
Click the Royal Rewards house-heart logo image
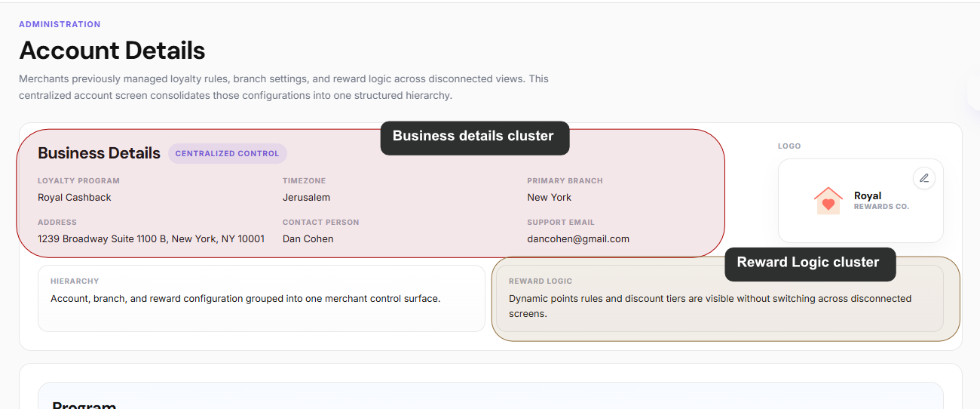point(828,201)
